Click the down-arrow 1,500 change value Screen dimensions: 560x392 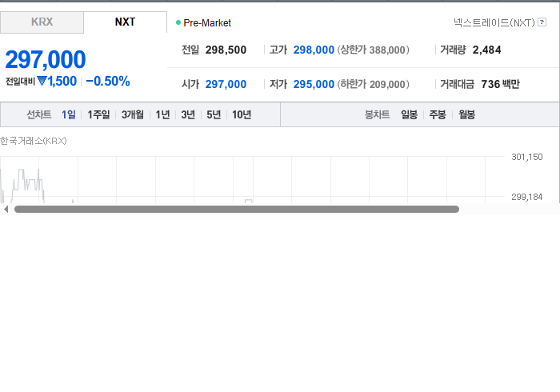tap(57, 82)
